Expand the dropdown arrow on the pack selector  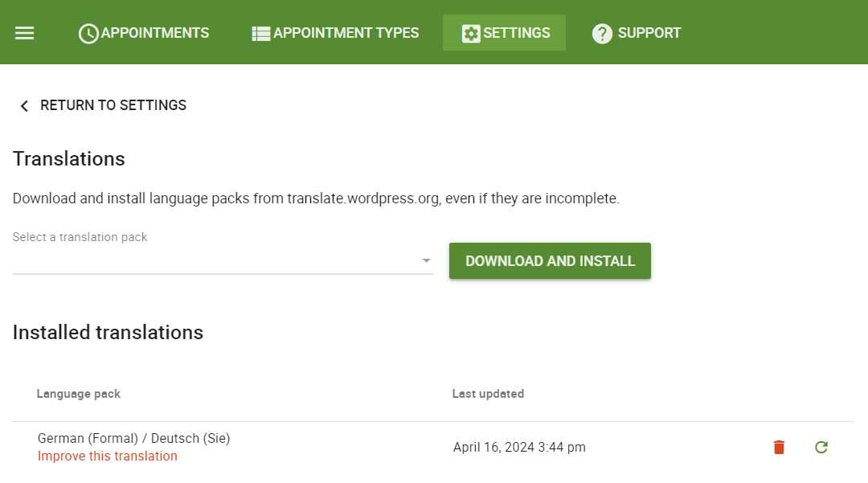point(426,260)
